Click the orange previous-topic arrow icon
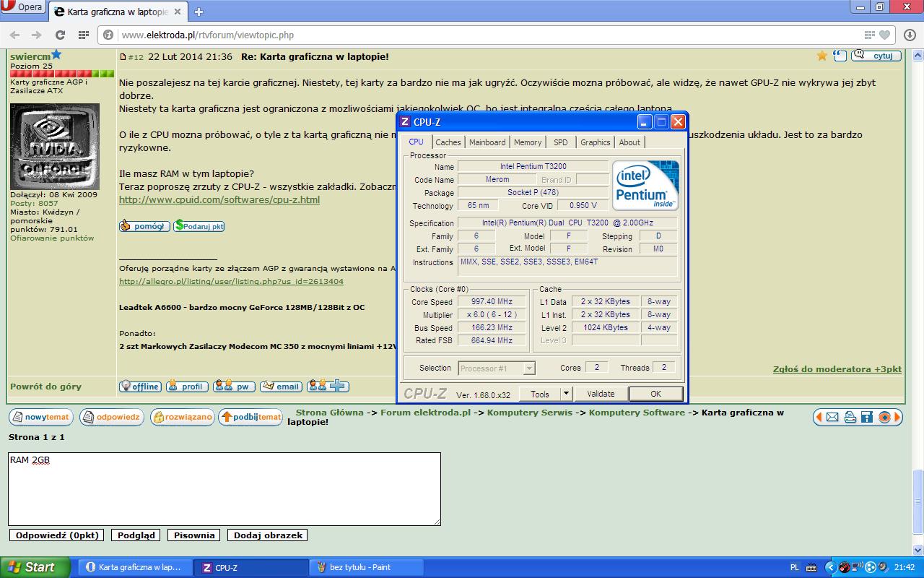924x578 pixels. click(x=819, y=417)
